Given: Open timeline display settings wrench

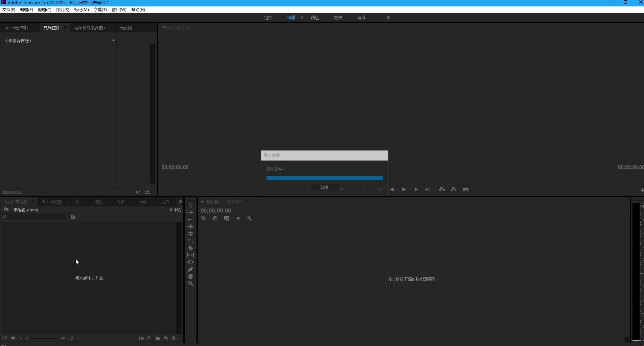Looking at the screenshot, I should click(250, 219).
